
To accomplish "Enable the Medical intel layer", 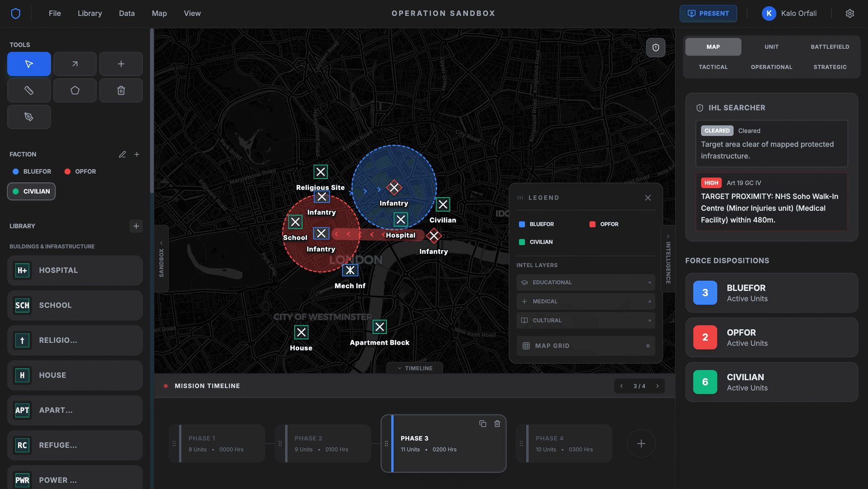I will point(585,301).
